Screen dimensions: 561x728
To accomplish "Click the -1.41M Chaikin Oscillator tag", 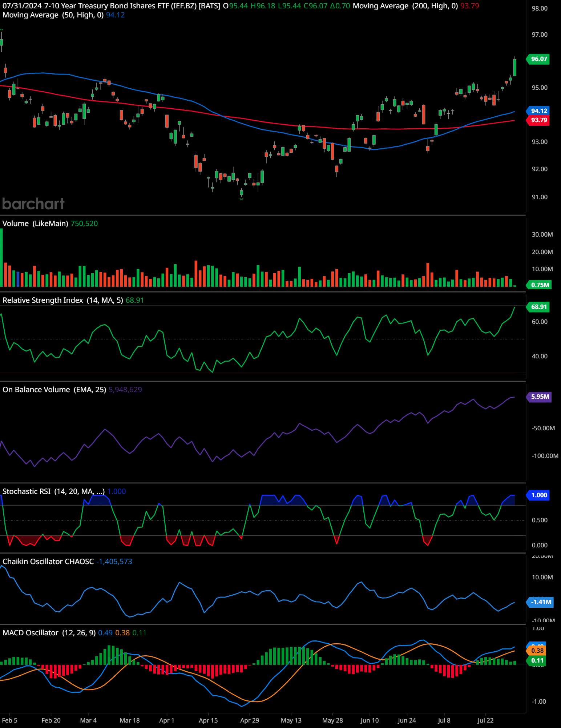I will click(x=540, y=602).
